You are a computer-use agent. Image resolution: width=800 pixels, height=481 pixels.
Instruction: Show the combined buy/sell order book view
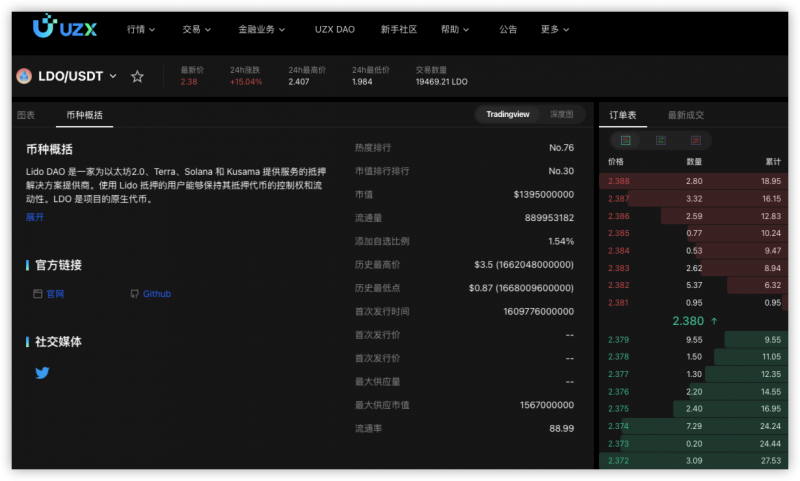tap(626, 140)
